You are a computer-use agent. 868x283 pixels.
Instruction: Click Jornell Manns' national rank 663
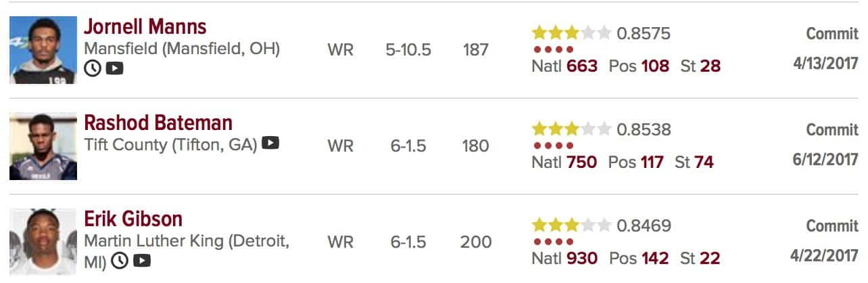582,66
